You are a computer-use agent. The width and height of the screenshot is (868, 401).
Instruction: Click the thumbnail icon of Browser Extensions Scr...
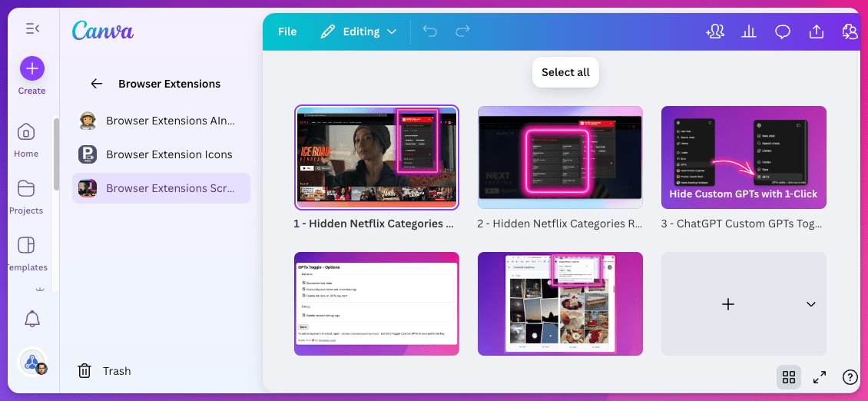pos(88,188)
